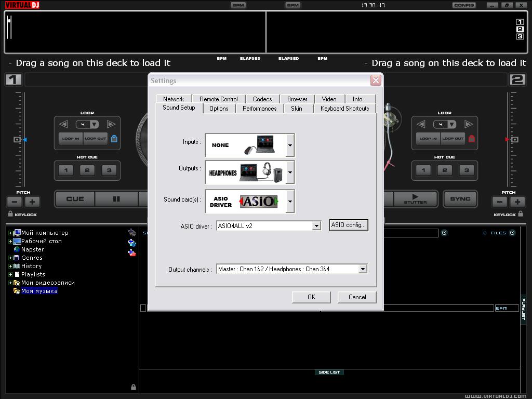Open CONFIG in the top bar

point(464,5)
